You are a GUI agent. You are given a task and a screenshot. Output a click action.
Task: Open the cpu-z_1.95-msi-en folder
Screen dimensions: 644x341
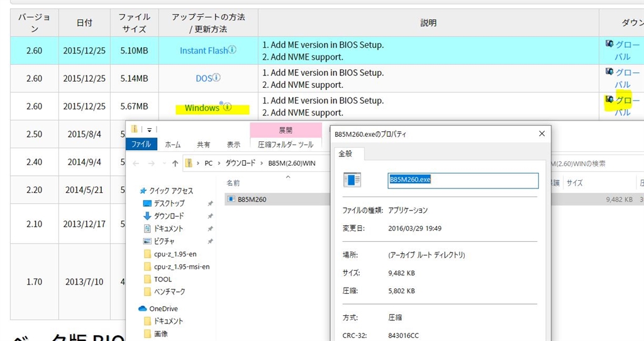(182, 267)
